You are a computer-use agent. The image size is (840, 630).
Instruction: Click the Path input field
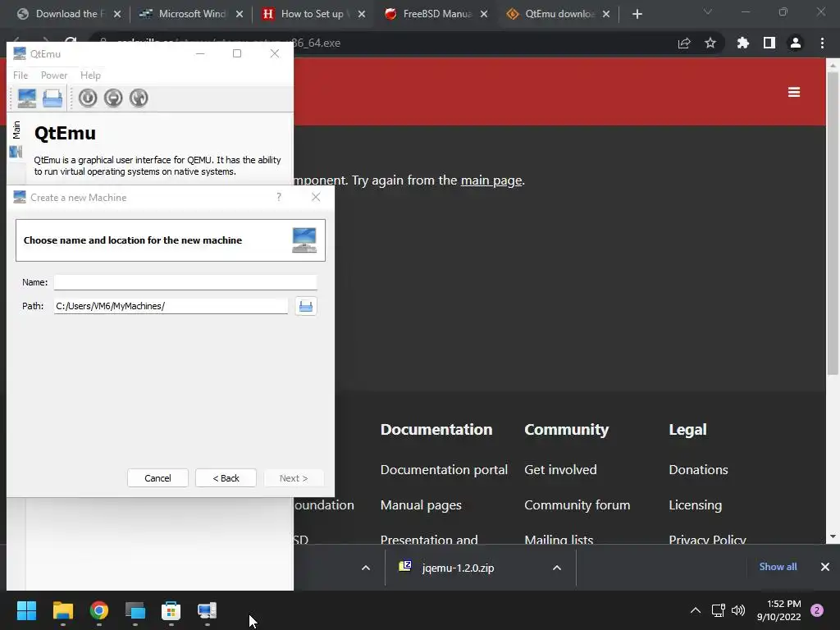(171, 306)
